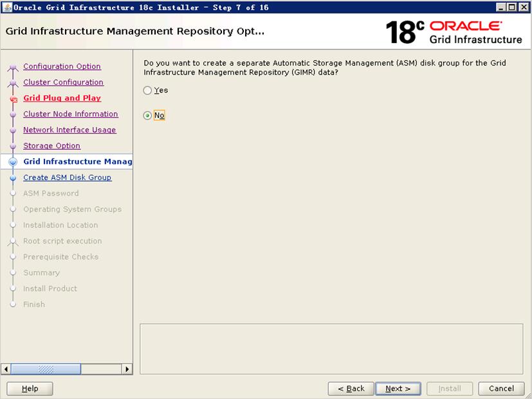Screen dimensions: 532x399
Task: Open the Grid Plug and Play step
Action: 62,98
